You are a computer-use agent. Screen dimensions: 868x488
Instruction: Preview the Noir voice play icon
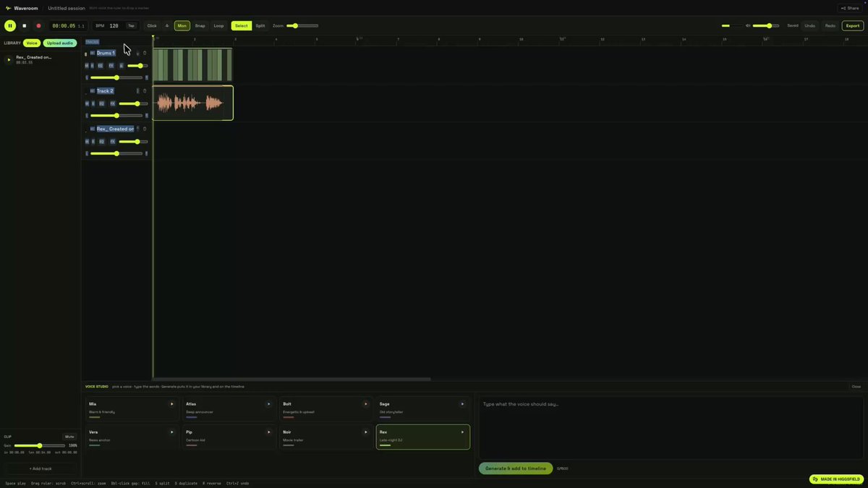point(365,432)
